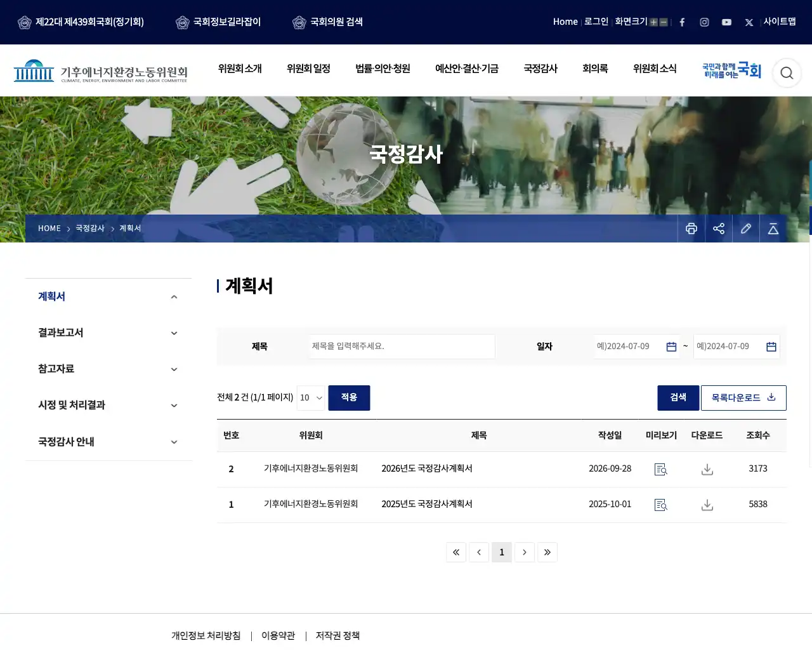Download the 2026년도 국정감사계획서 file

tap(707, 469)
